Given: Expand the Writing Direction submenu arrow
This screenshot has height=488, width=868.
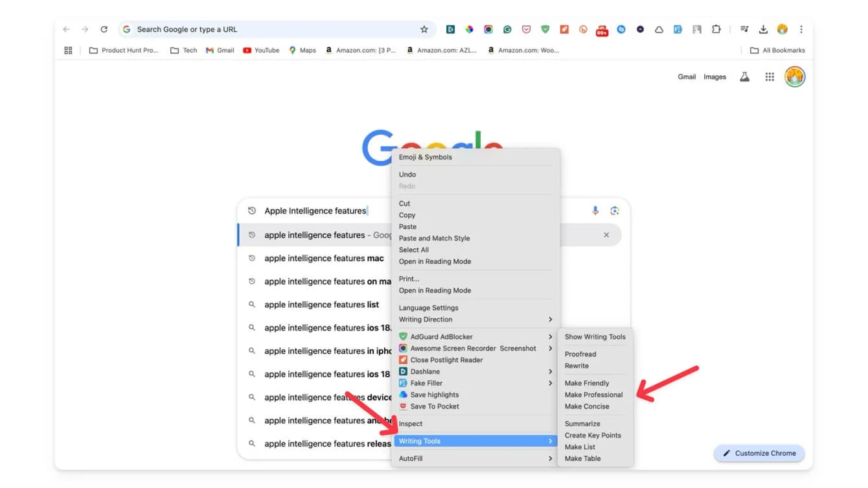Looking at the screenshot, I should (550, 320).
